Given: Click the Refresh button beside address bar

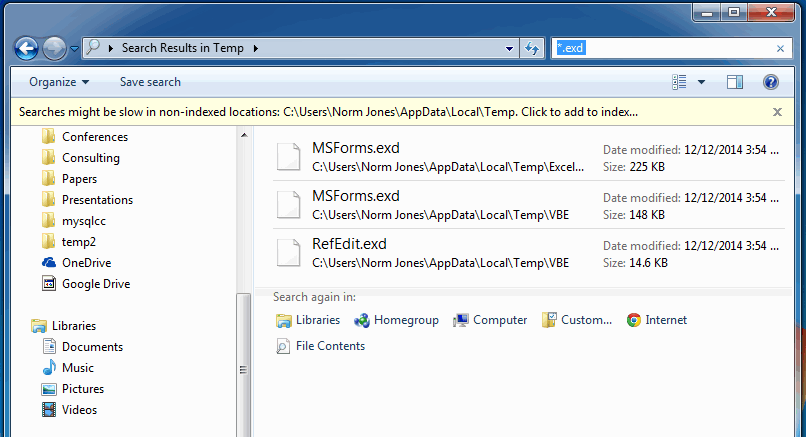Looking at the screenshot, I should coord(532,48).
